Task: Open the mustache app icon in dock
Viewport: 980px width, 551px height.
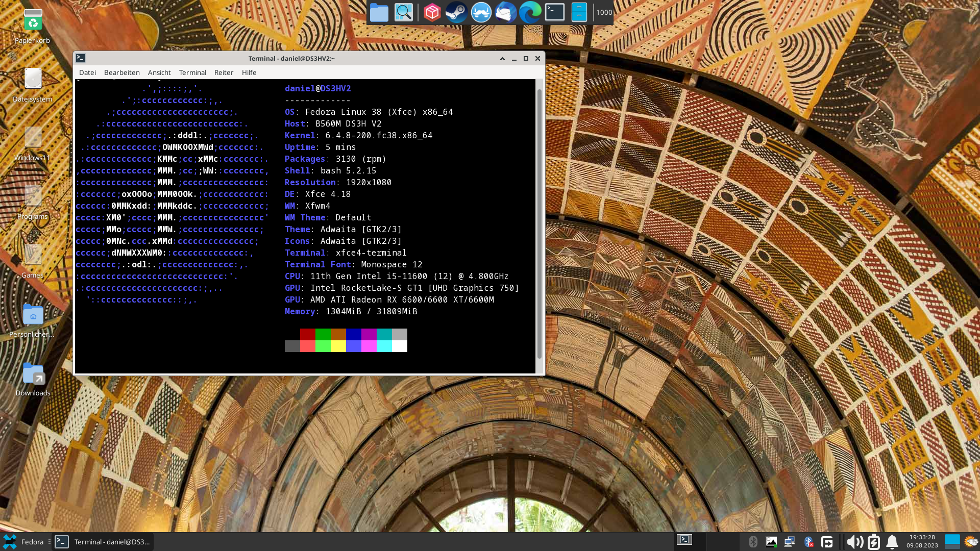Action: click(x=481, y=12)
